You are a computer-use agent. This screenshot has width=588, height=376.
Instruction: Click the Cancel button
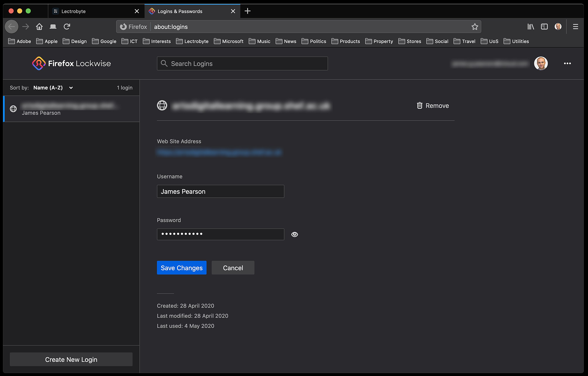point(233,268)
